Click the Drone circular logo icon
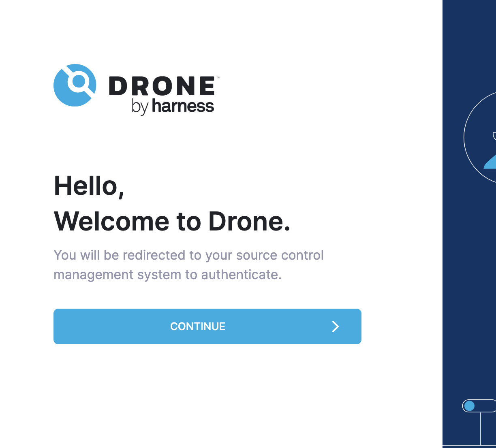 point(75,85)
